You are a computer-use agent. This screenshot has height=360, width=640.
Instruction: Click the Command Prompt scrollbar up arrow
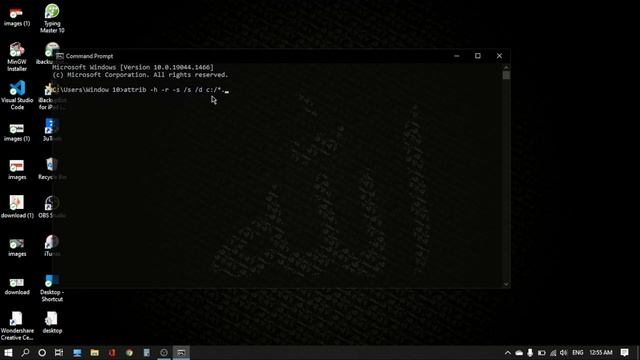tap(506, 67)
